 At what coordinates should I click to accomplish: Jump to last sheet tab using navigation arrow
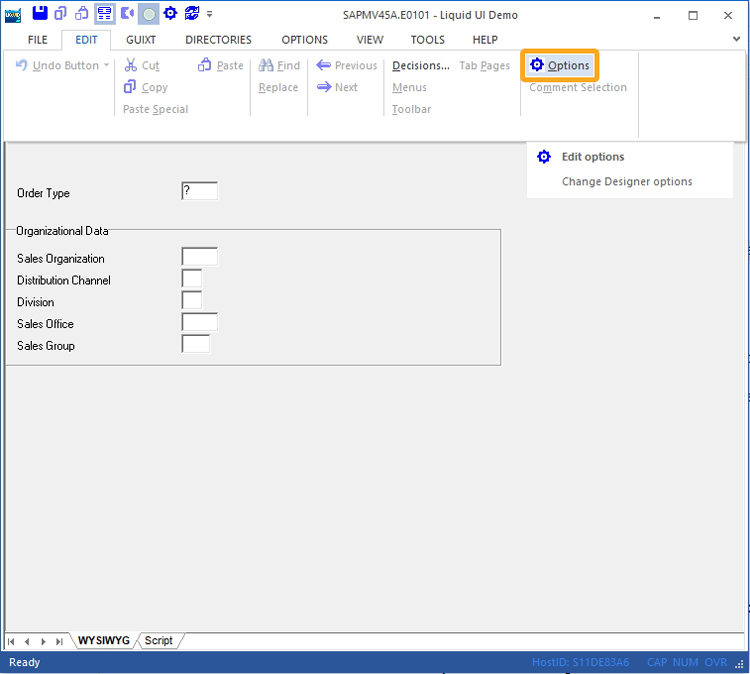point(60,641)
